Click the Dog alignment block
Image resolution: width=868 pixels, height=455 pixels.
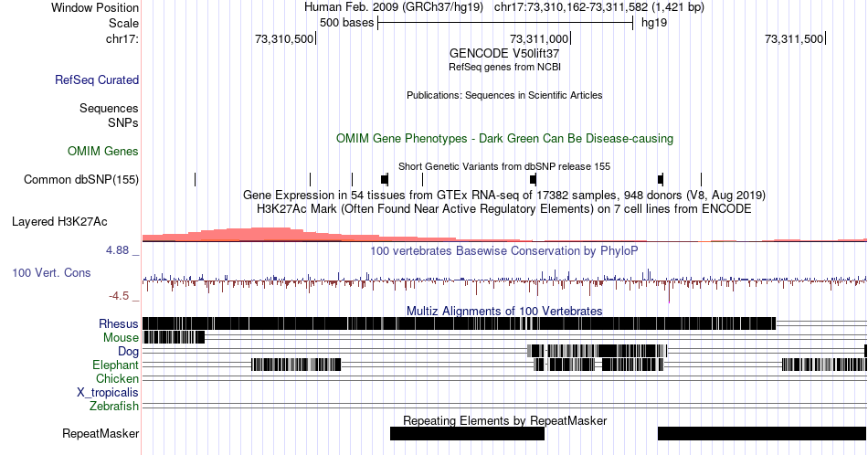coord(598,351)
